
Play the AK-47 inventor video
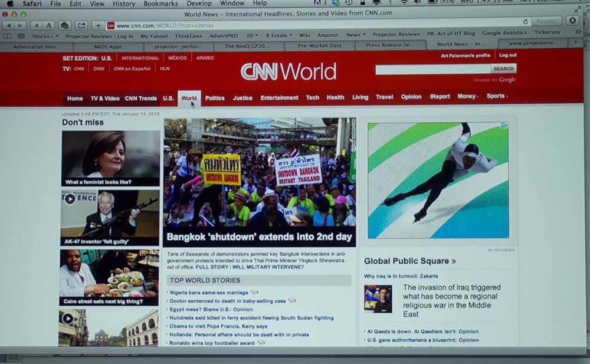tap(70, 199)
